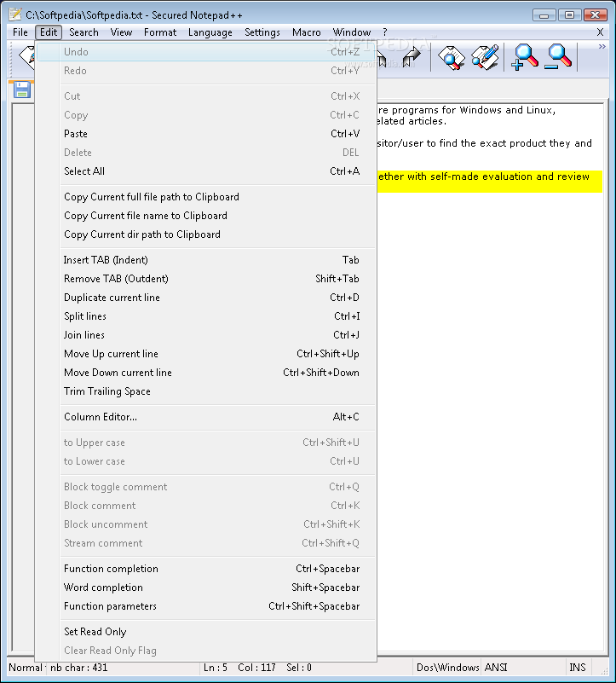Click the Replace pencil-and-page toolbar icon

[485, 56]
